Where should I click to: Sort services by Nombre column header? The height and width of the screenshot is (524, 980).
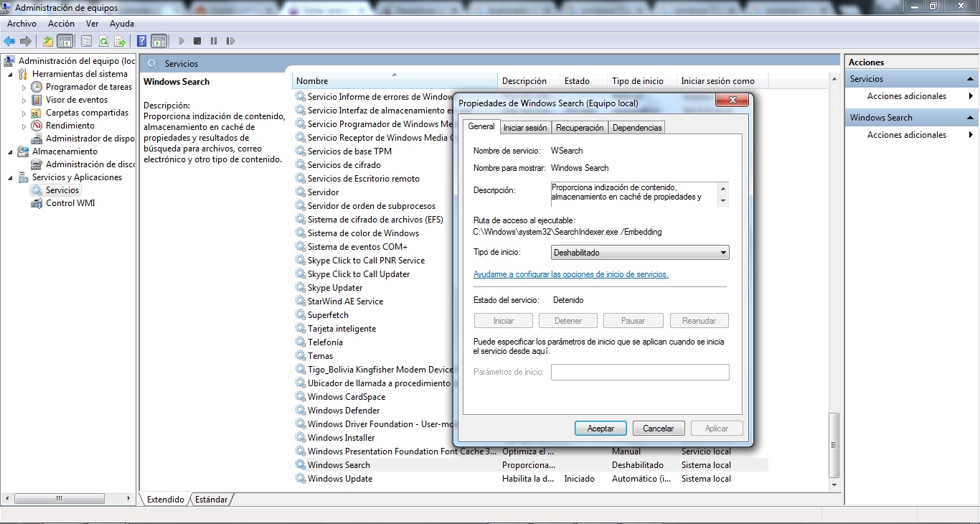click(395, 81)
